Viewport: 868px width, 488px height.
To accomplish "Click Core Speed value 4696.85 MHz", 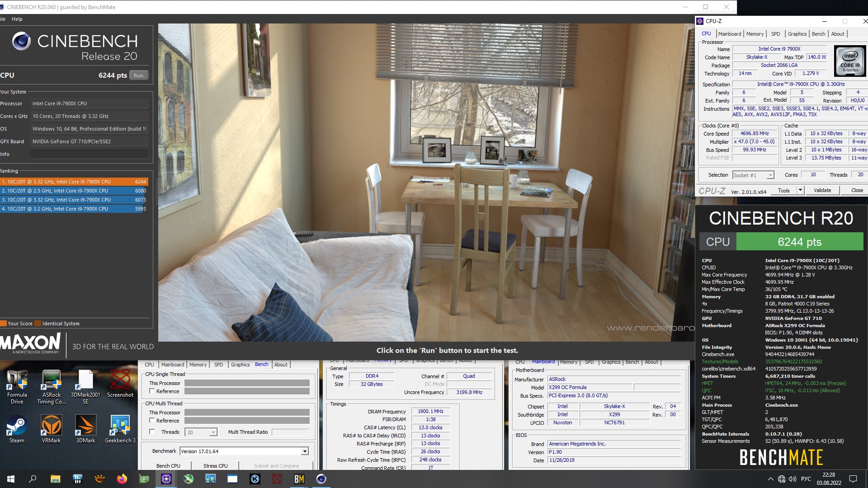I will click(x=754, y=134).
